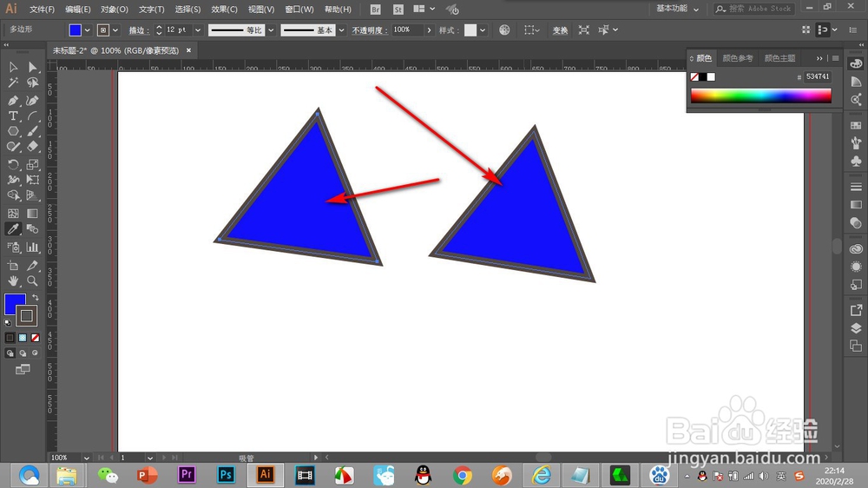Select the Rotate tool
This screenshot has height=488, width=868.
click(13, 164)
